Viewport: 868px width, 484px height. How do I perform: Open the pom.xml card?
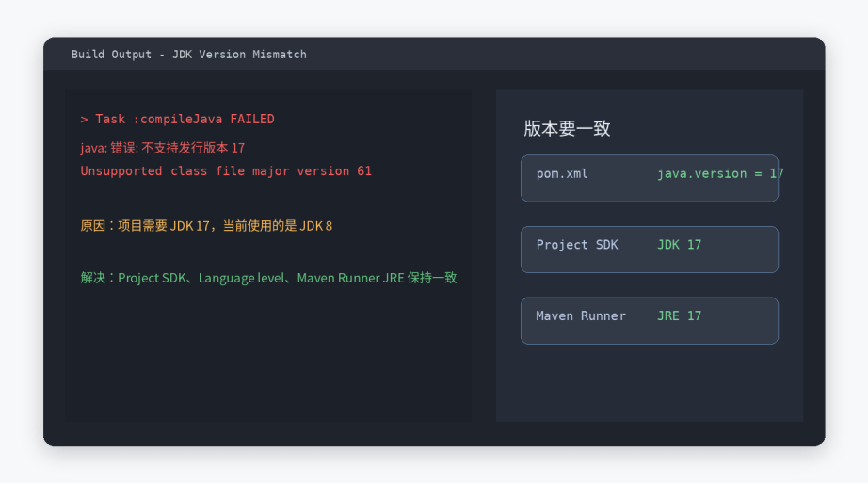[x=650, y=178]
